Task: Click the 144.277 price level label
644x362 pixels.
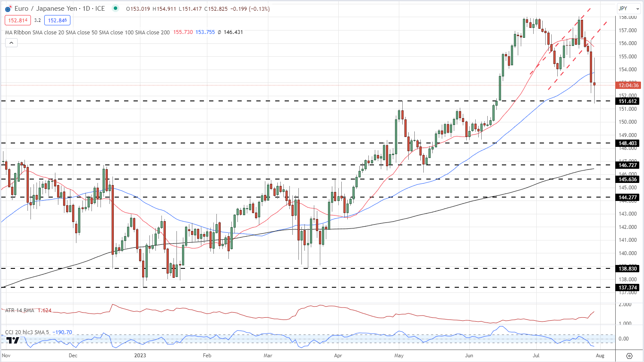Action: click(628, 198)
